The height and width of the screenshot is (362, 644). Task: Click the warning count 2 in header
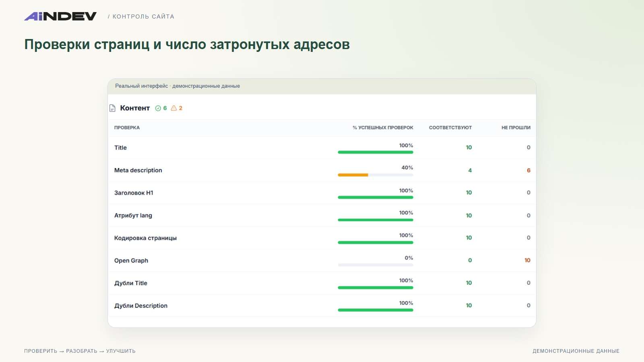(181, 108)
